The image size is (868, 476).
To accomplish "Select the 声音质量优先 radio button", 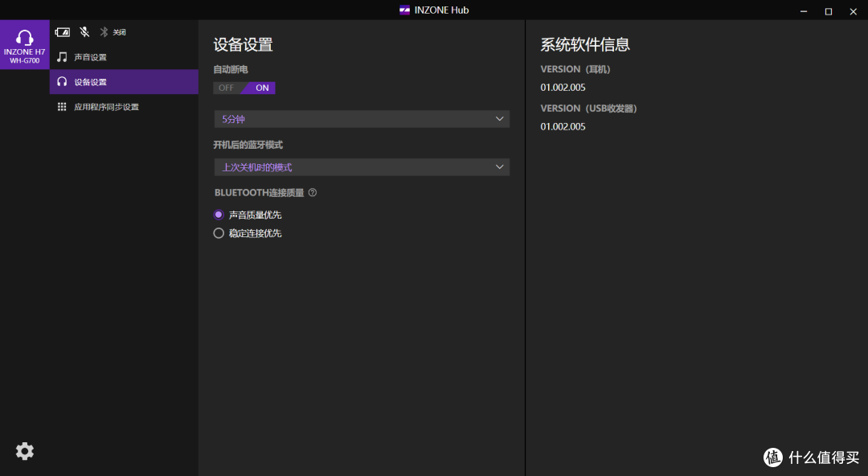I will click(219, 215).
